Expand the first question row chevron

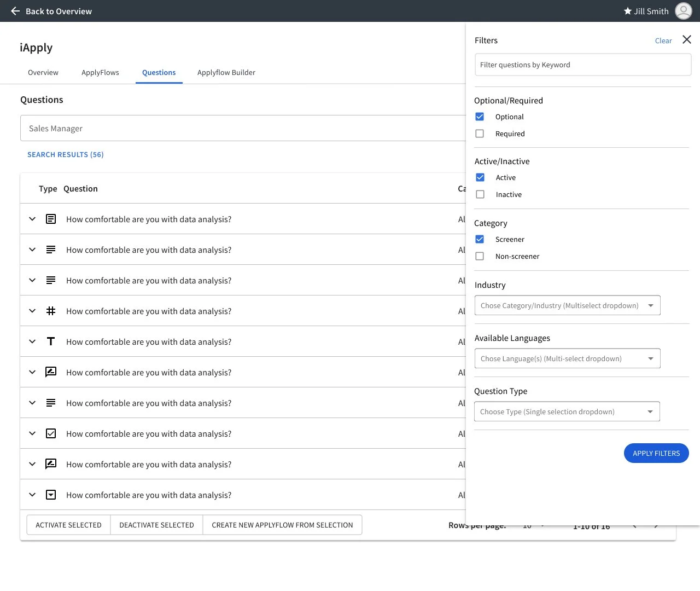[32, 219]
